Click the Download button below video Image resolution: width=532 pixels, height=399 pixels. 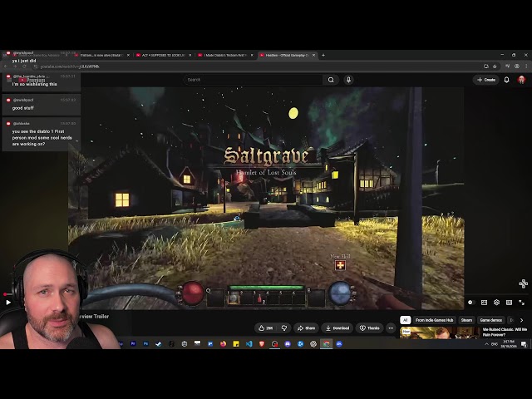pyautogui.click(x=337, y=328)
